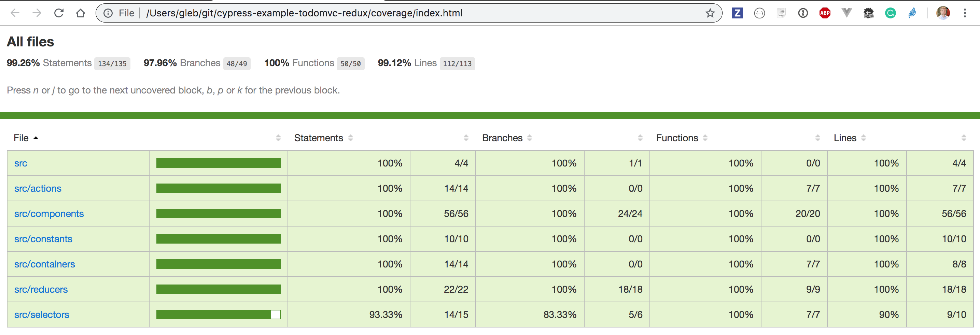Viewport: 980px width, 335px height.
Task: Open the Grammarly extension
Action: coord(890,13)
